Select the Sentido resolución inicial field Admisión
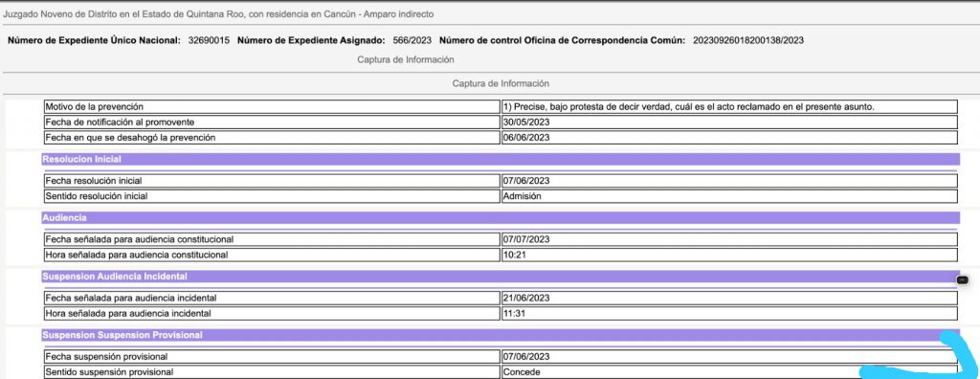Image resolution: width=980 pixels, height=379 pixels. point(729,196)
